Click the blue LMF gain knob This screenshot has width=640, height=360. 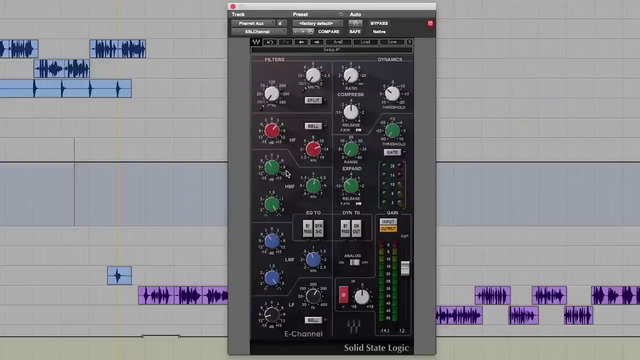(272, 241)
